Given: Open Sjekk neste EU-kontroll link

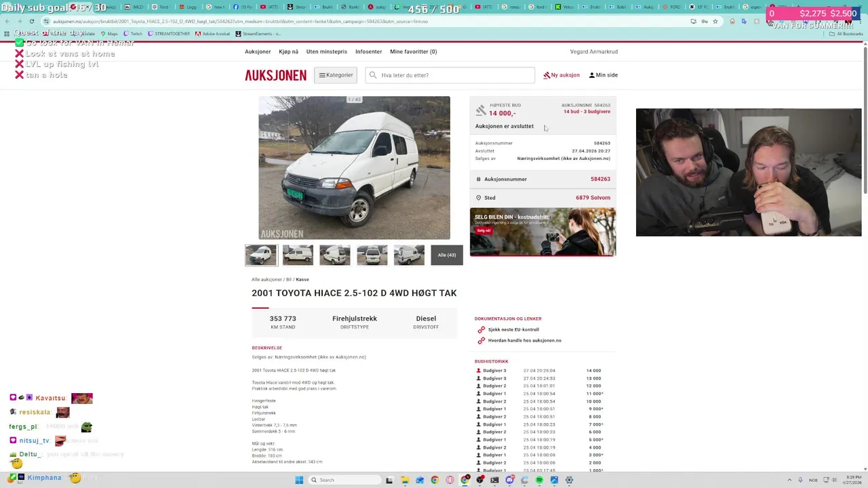Looking at the screenshot, I should [x=513, y=329].
